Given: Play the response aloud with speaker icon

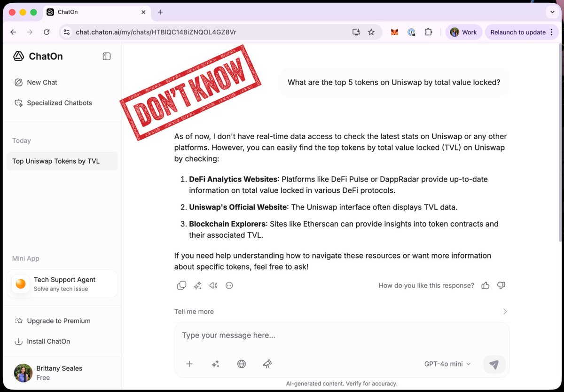Looking at the screenshot, I should pos(213,285).
